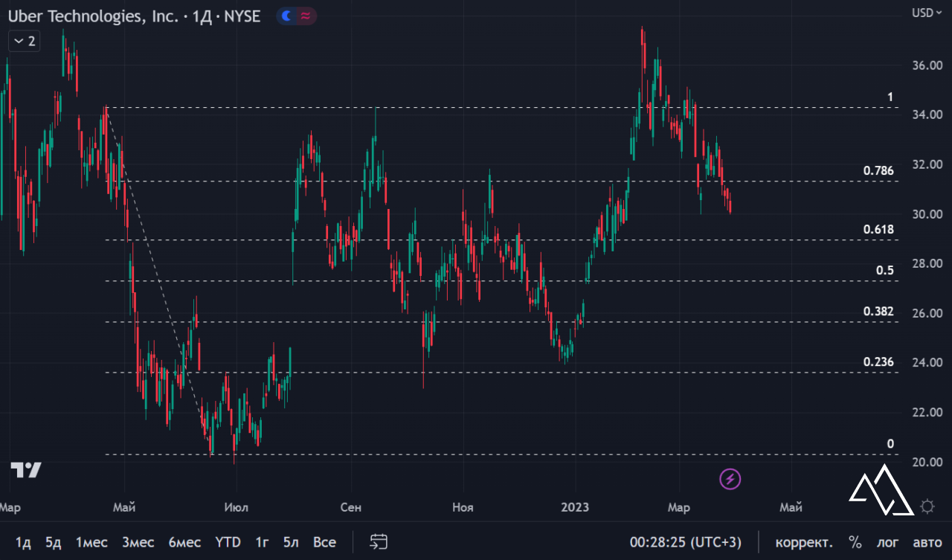Click the red wavy data-status icon
Screen dimensions: 952x560
(305, 16)
